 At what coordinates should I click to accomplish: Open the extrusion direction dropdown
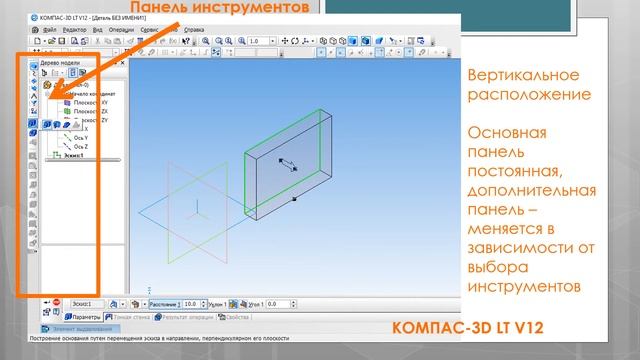(x=123, y=304)
